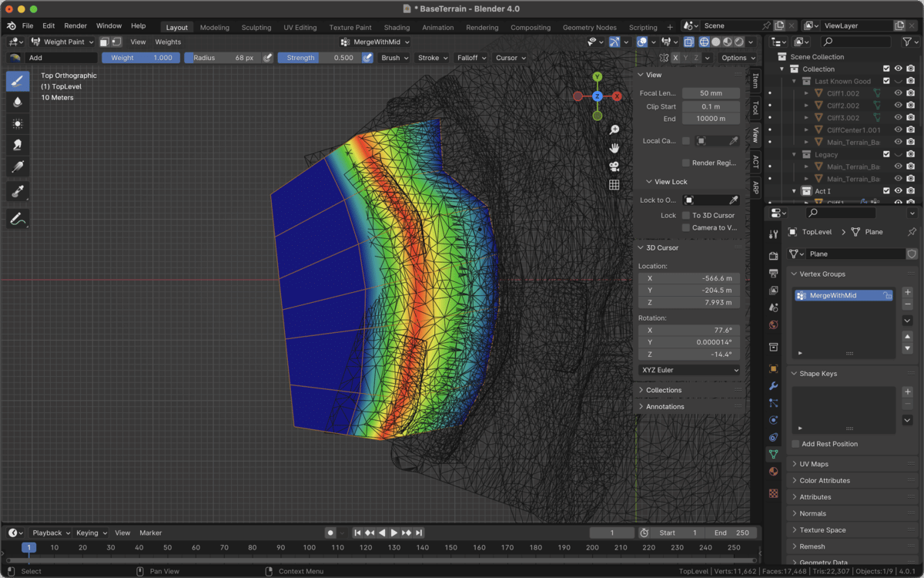Open the Physics properties tab icon
Image resolution: width=924 pixels, height=578 pixels.
[x=774, y=420]
